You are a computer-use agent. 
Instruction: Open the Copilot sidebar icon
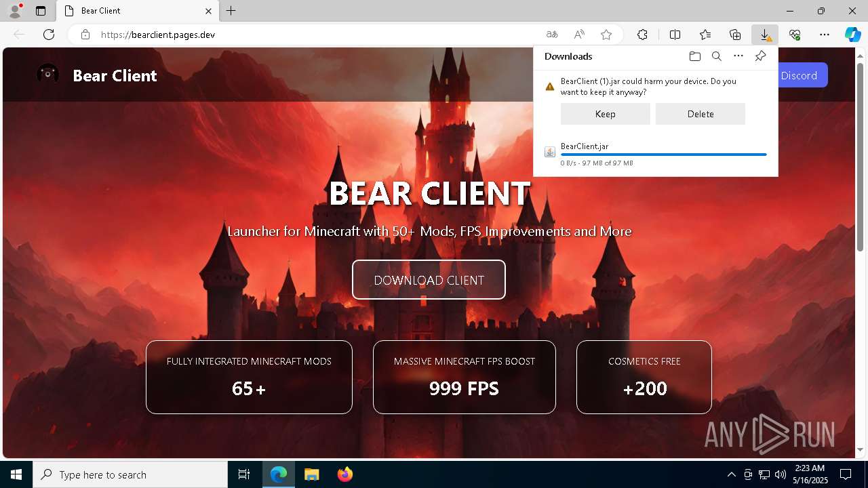click(852, 35)
